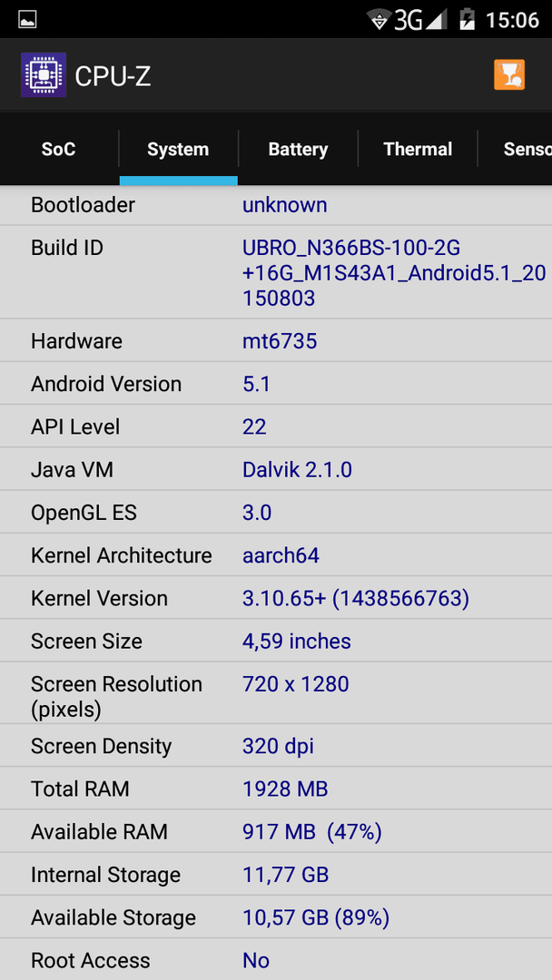552x980 pixels.
Task: Tap the CPU-Z title text
Action: coord(113,76)
